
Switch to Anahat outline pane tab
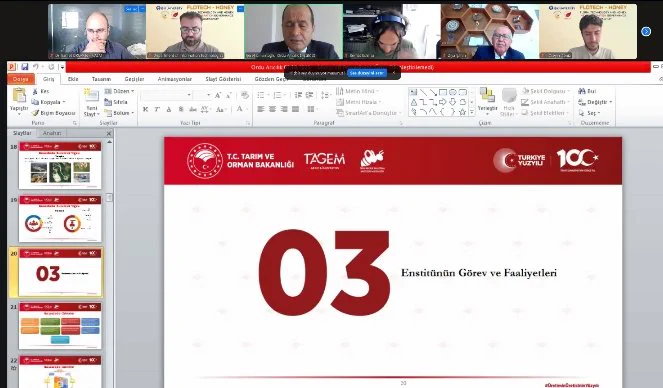pos(52,133)
